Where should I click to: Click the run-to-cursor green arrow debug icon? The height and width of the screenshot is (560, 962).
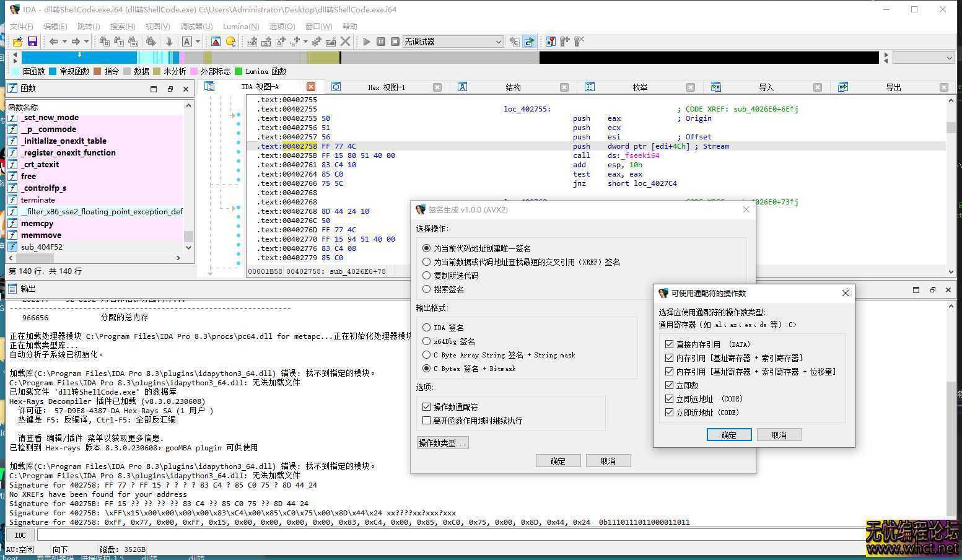[x=530, y=42]
